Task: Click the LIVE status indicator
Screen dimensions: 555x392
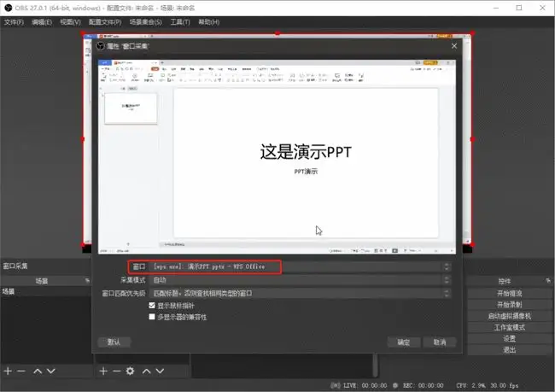Action: (359, 385)
